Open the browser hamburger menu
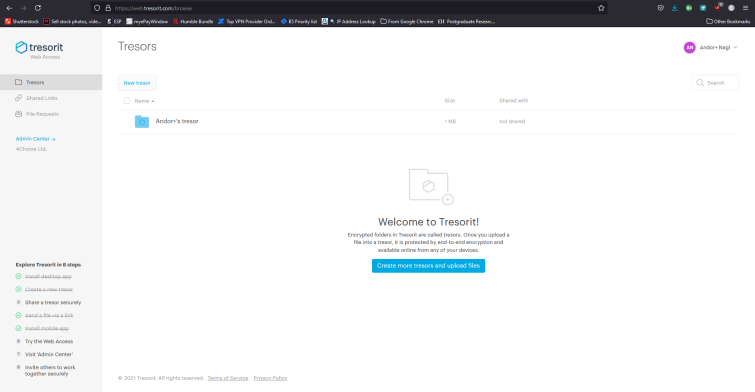 pos(745,8)
